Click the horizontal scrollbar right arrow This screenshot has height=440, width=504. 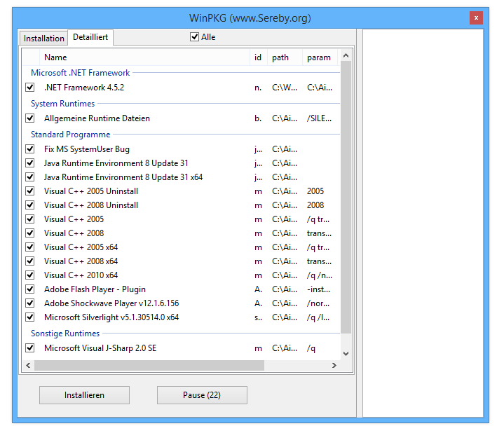tap(334, 366)
